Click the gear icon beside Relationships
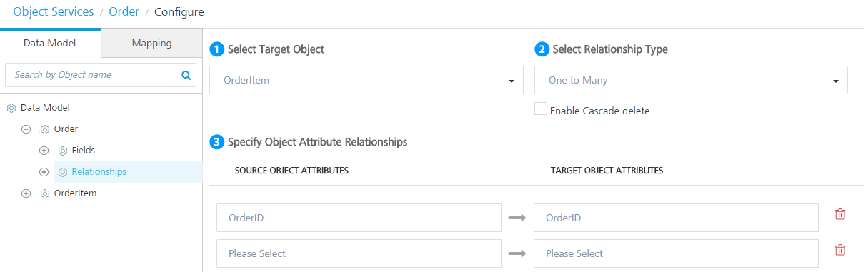This screenshot has width=868, height=272. (63, 172)
